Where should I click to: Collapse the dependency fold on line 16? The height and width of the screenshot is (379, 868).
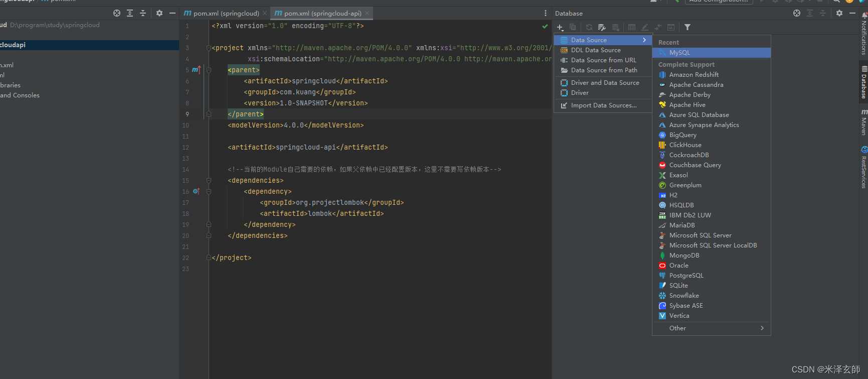(x=209, y=192)
